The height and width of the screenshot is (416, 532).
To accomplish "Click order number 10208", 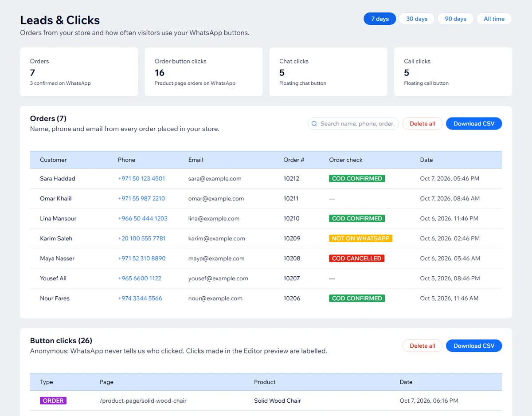I will pyautogui.click(x=292, y=259).
